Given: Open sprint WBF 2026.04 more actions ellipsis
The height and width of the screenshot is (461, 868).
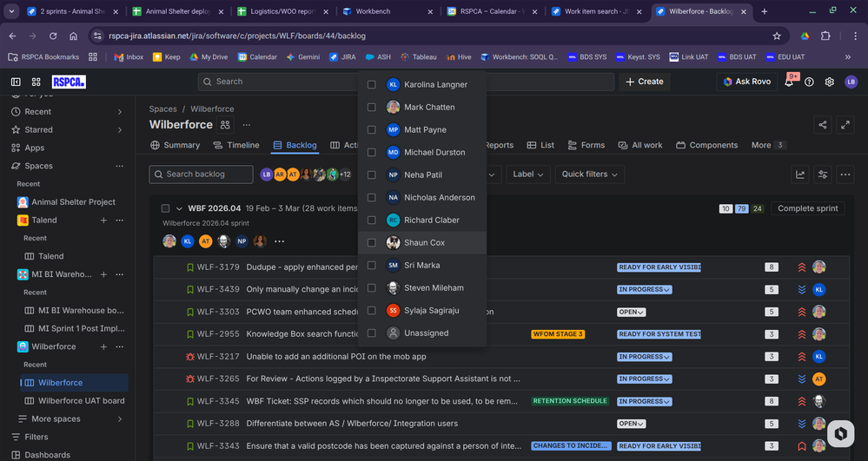Looking at the screenshot, I should 279,241.
